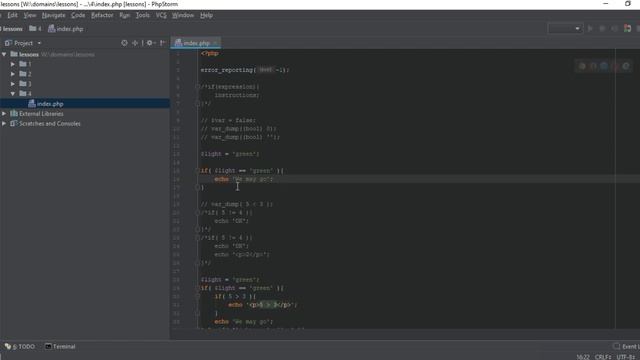Click CRLF line separator in status bar

603,357
